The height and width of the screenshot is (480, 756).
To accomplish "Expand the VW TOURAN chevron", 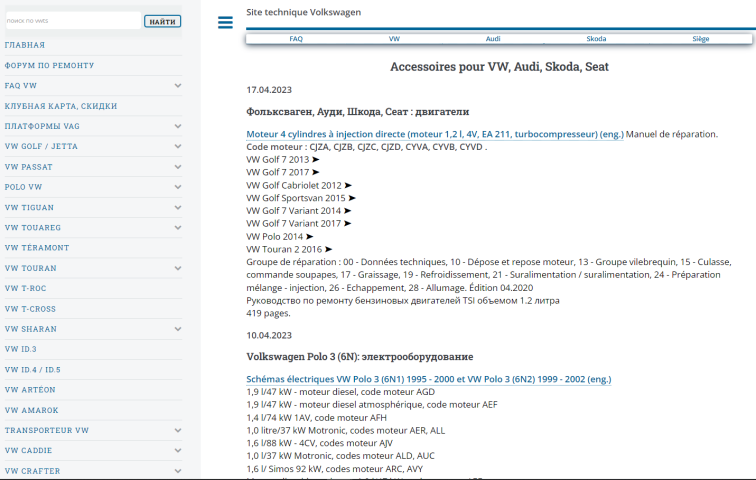I will click(178, 268).
